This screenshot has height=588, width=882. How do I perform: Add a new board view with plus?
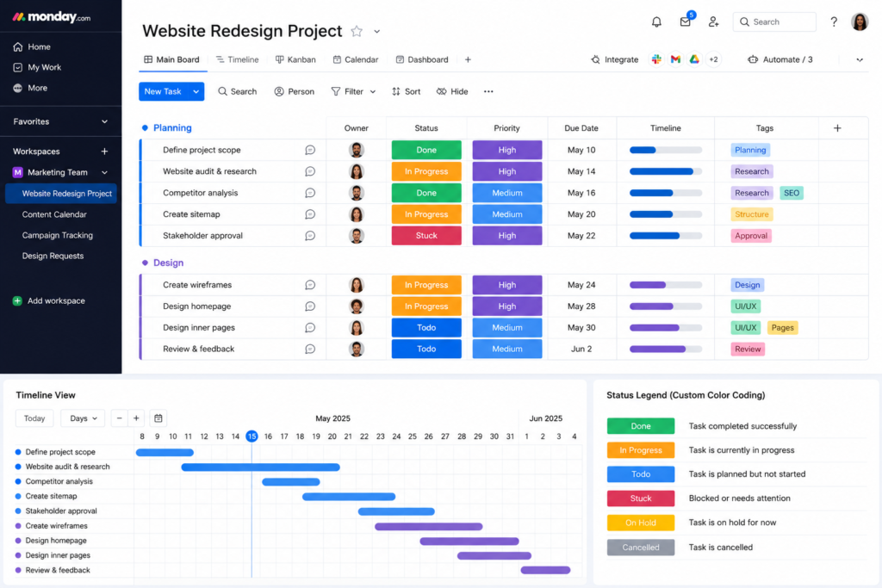468,59
